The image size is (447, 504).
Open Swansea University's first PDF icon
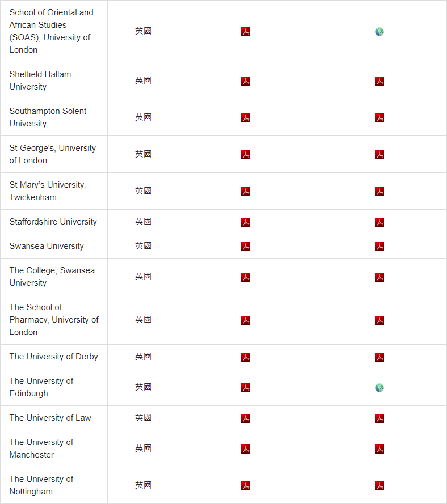[x=246, y=247]
